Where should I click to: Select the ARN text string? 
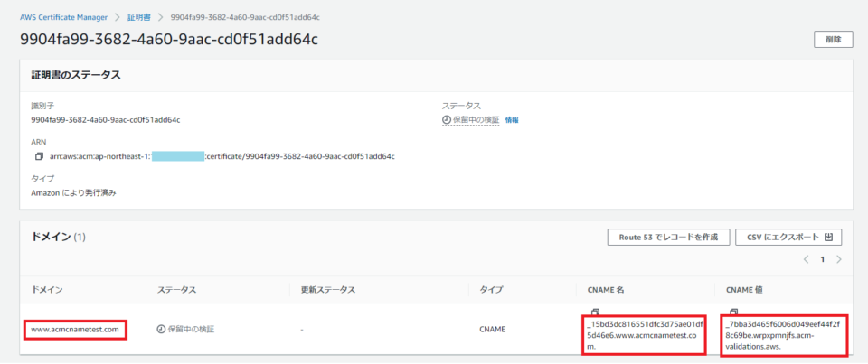pos(221,156)
